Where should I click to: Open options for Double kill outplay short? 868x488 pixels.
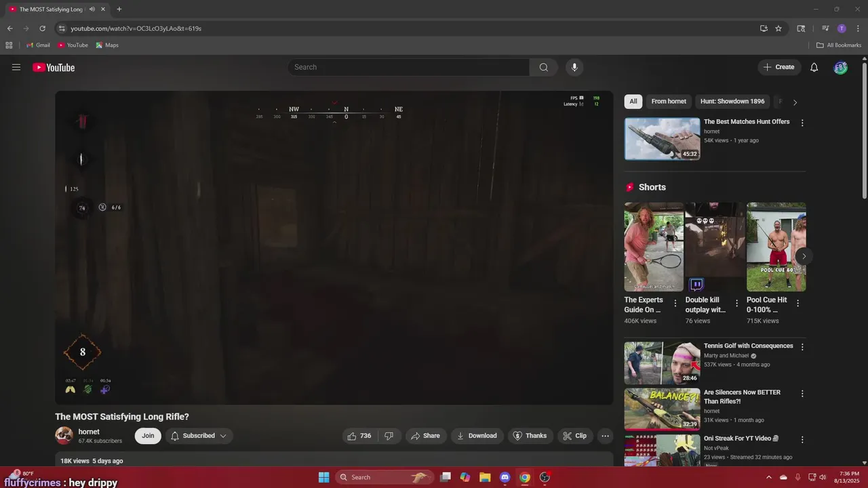[x=736, y=304]
